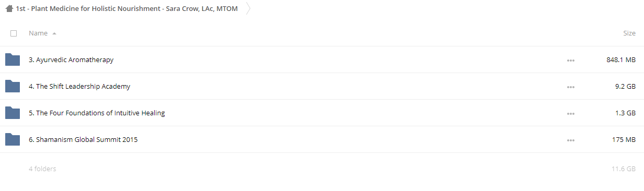Image resolution: width=644 pixels, height=191 pixels.
Task: Open more options for The Shift Leadership Academy
Action: coord(570,87)
